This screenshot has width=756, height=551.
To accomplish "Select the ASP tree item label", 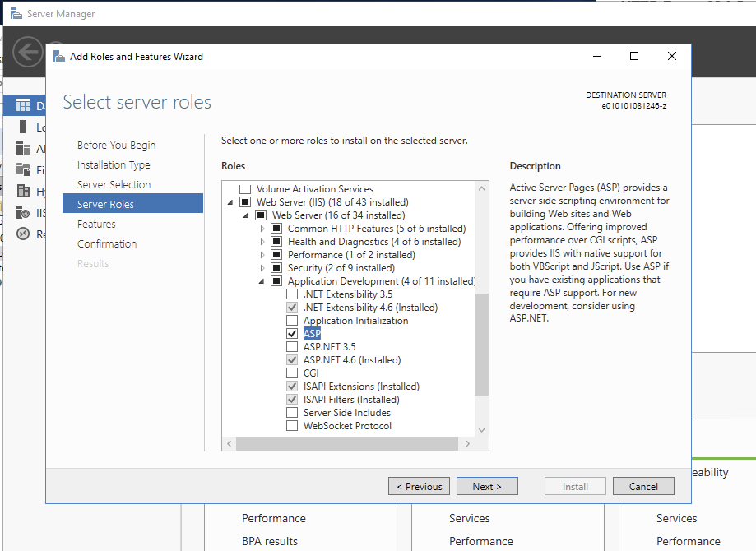I will [312, 334].
